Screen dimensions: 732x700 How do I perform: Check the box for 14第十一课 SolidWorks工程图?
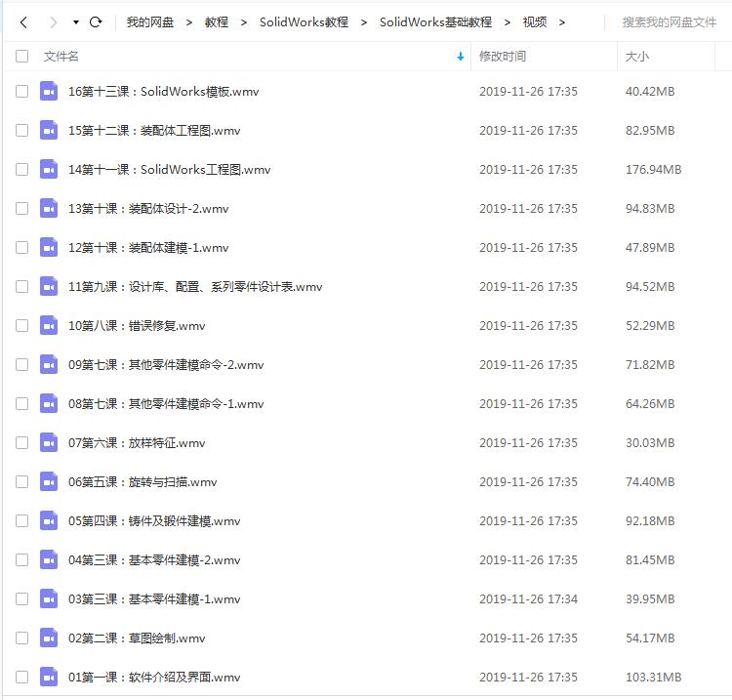coord(21,169)
